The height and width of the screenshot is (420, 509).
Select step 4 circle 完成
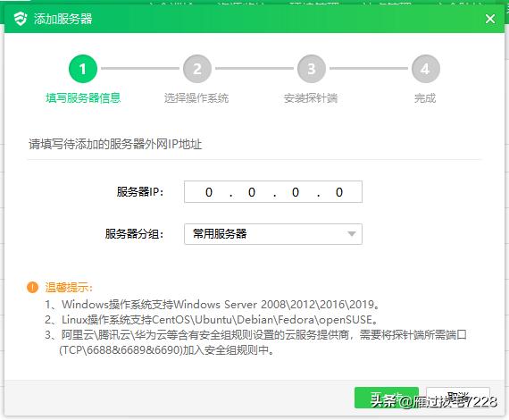point(426,69)
